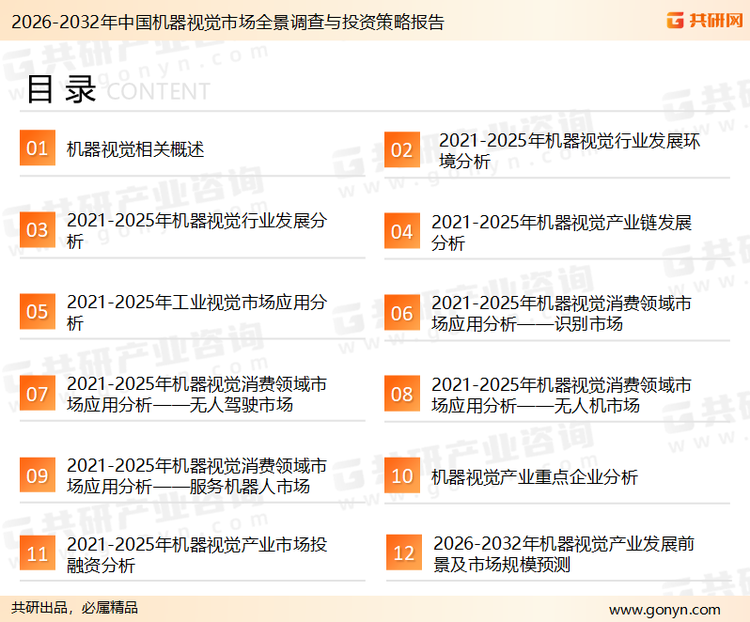Viewport: 750px width, 622px height.
Task: Select chapter 2021-2025年工业视觉市场应用分析
Action: 197,312
